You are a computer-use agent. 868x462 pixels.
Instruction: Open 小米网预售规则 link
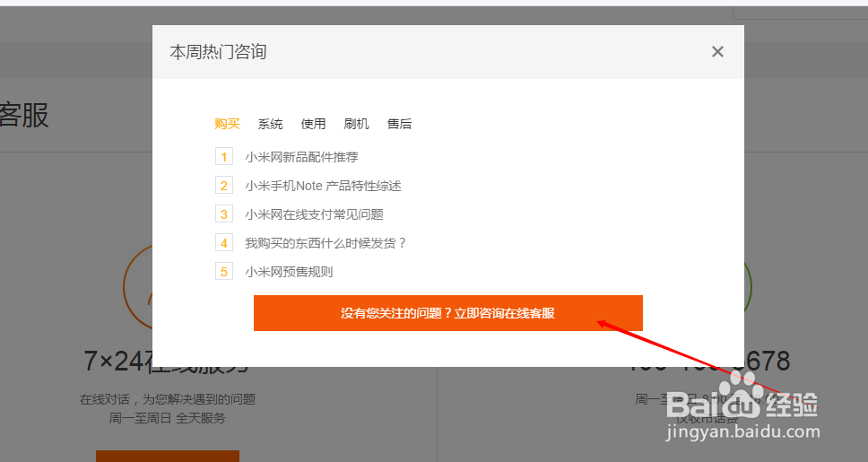289,272
